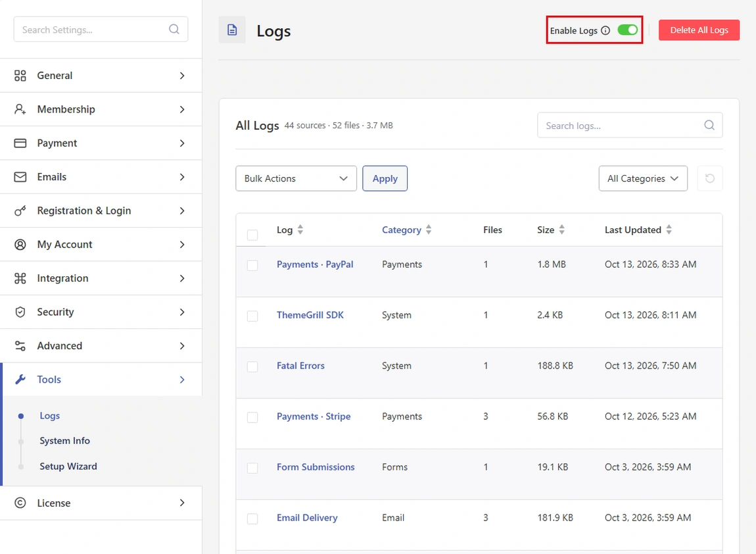Viewport: 756px width, 554px height.
Task: Open the Fatal Errors log link
Action: click(300, 366)
